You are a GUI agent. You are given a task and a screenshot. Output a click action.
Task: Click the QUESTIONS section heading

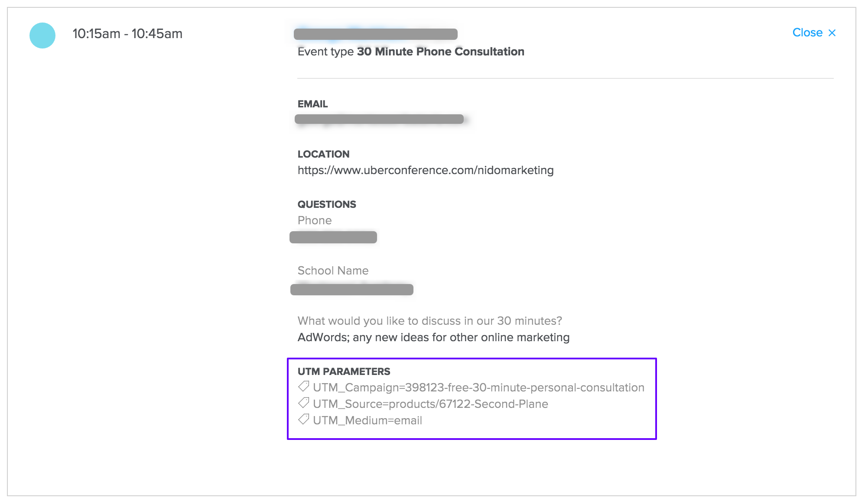[x=327, y=204]
